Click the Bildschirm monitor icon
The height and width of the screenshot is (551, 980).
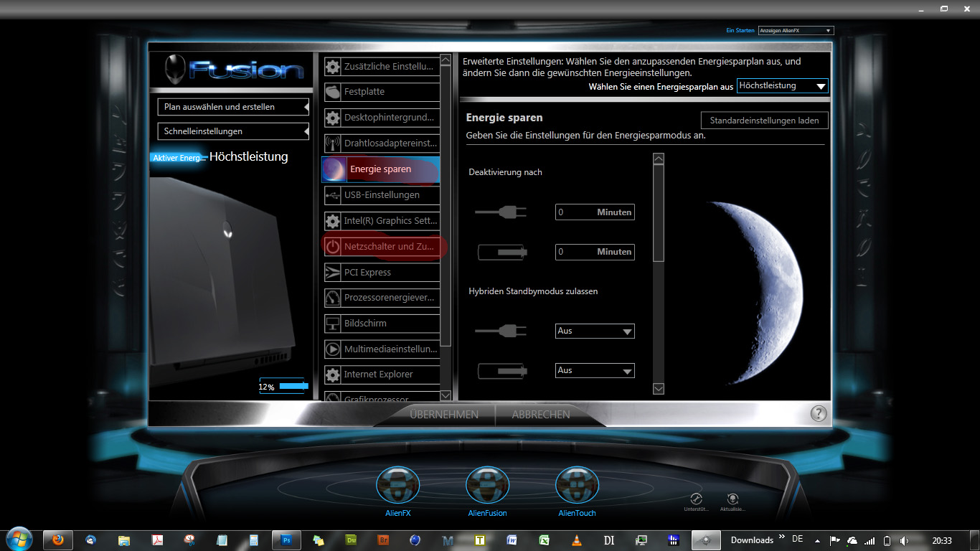coord(333,324)
